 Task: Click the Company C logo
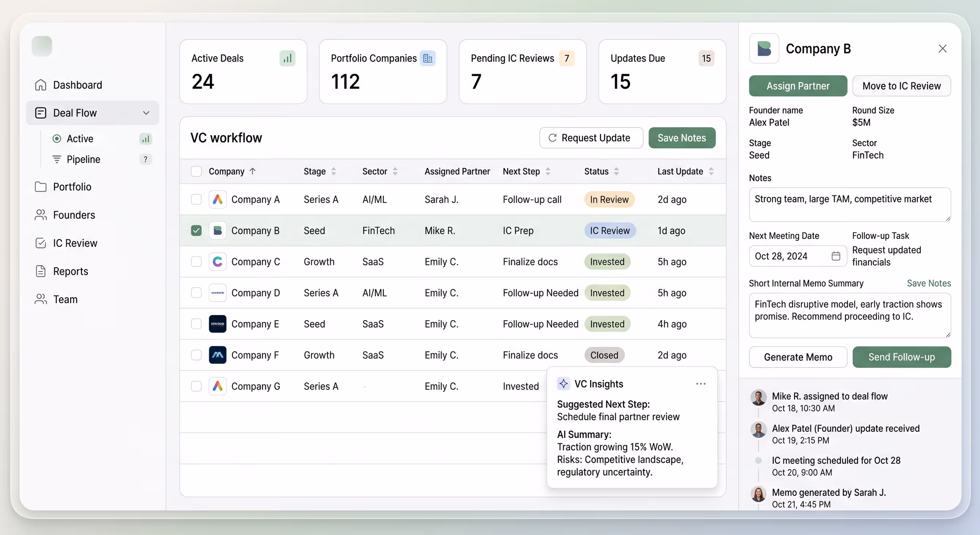pyautogui.click(x=218, y=262)
